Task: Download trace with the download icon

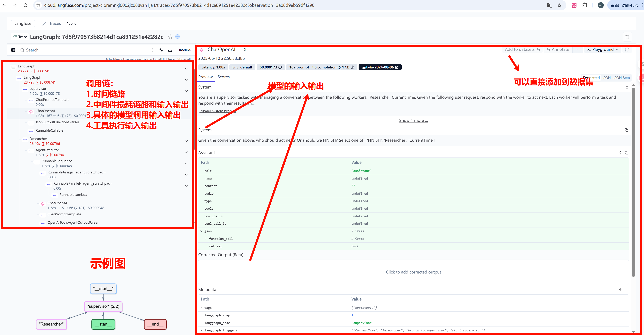Action: point(170,50)
